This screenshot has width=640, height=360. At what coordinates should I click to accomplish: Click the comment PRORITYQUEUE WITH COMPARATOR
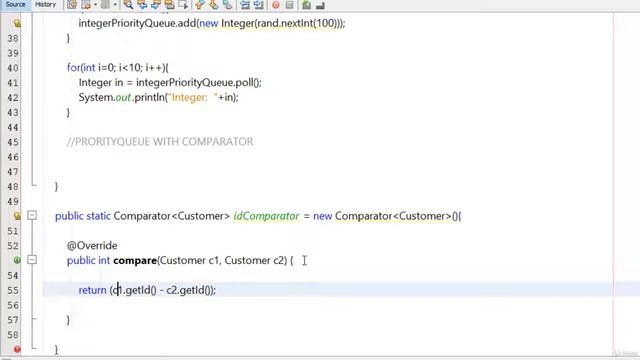coord(160,142)
